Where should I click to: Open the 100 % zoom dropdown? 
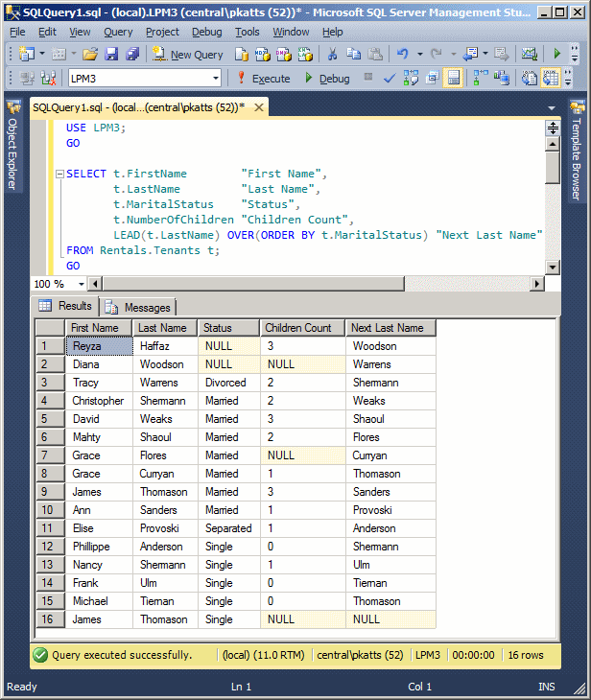(81, 284)
